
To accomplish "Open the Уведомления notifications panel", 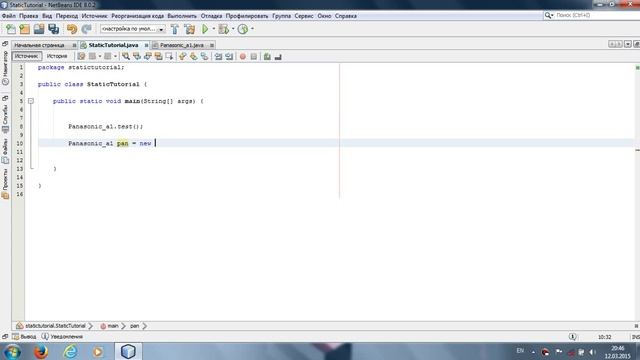I will point(62,337).
